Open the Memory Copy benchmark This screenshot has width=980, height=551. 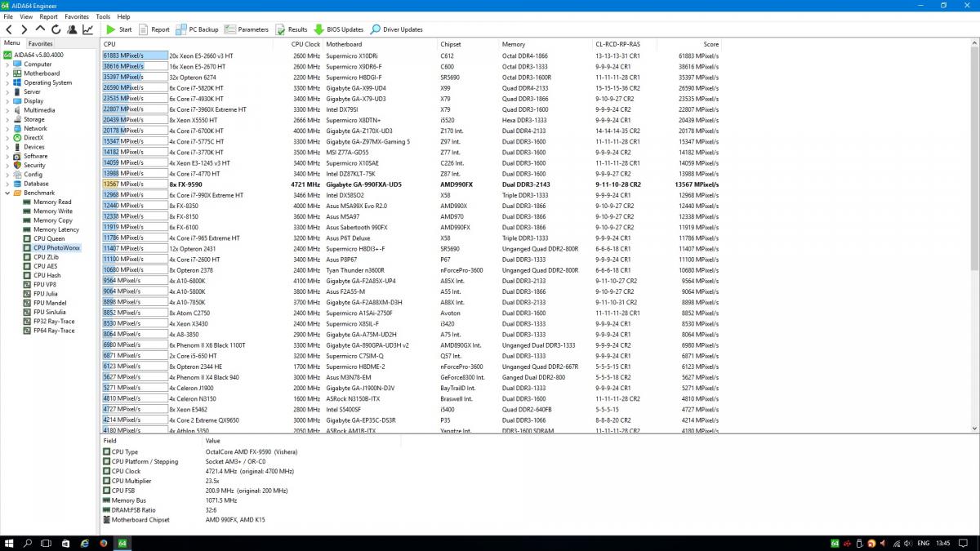tap(52, 220)
